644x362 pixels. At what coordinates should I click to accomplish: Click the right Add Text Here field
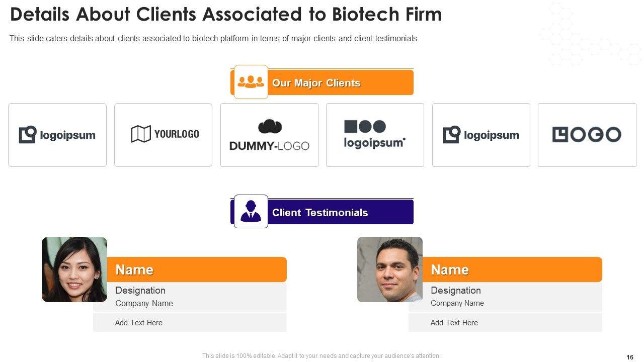pos(454,323)
